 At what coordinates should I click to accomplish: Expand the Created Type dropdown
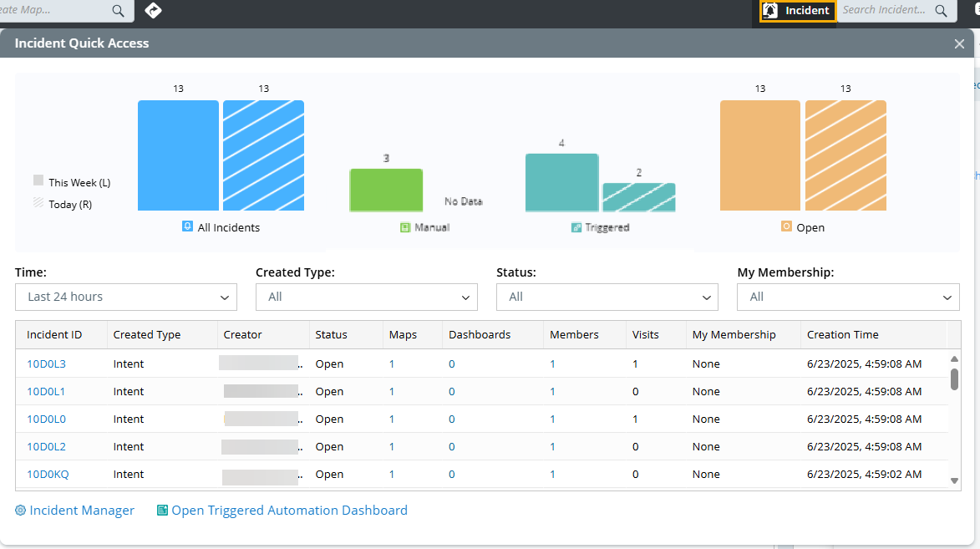[367, 297]
